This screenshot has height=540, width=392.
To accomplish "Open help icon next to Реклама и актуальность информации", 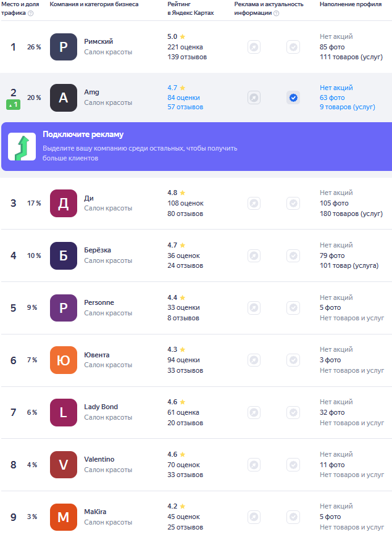I will tap(277, 14).
